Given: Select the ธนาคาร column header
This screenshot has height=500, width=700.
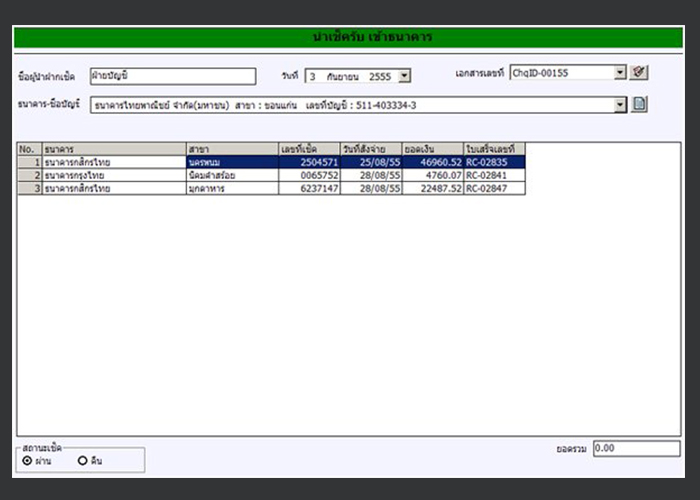Looking at the screenshot, I should (x=114, y=149).
